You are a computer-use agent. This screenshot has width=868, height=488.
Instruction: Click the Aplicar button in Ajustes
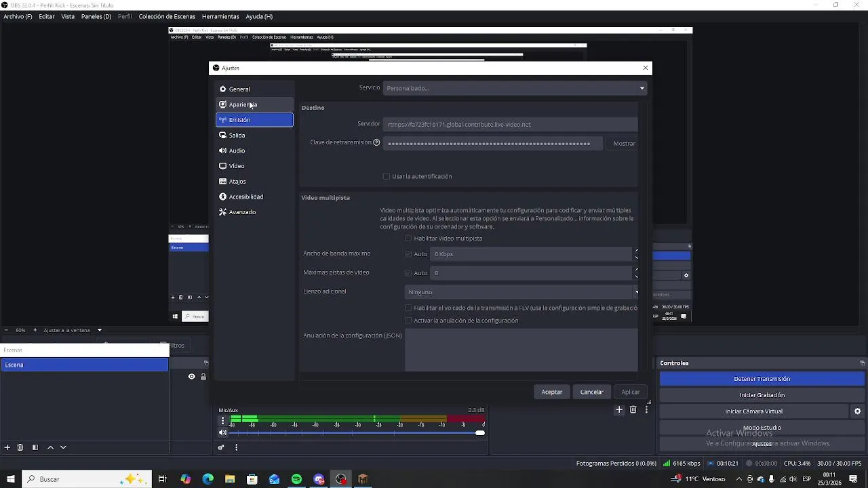pyautogui.click(x=631, y=392)
